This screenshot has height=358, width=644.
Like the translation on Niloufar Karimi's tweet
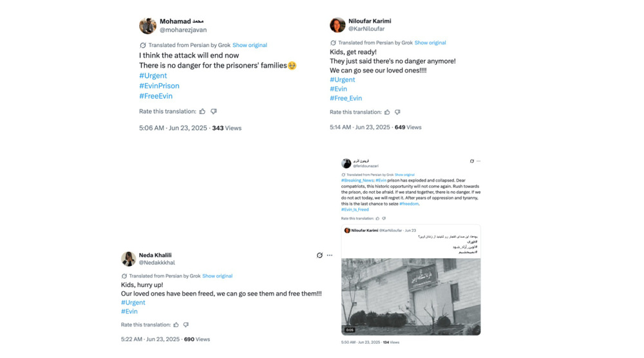point(387,112)
